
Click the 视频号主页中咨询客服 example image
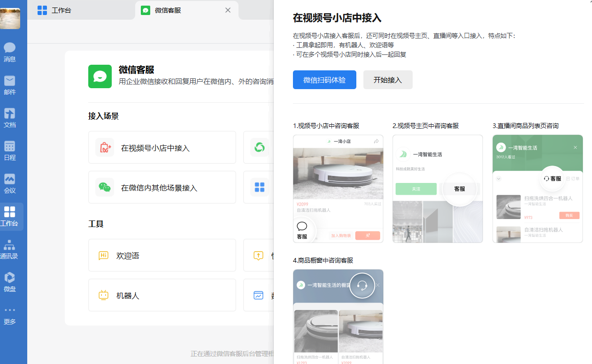pos(438,189)
